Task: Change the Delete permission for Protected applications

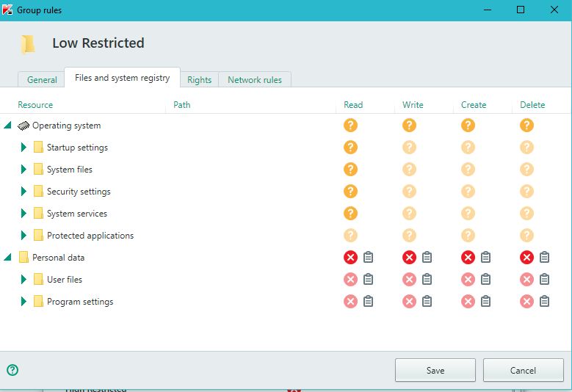Action: pyautogui.click(x=526, y=235)
